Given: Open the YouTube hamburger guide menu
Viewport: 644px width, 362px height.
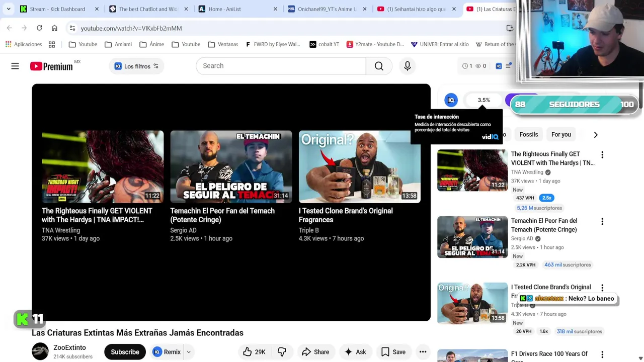Looking at the screenshot, I should (x=15, y=66).
